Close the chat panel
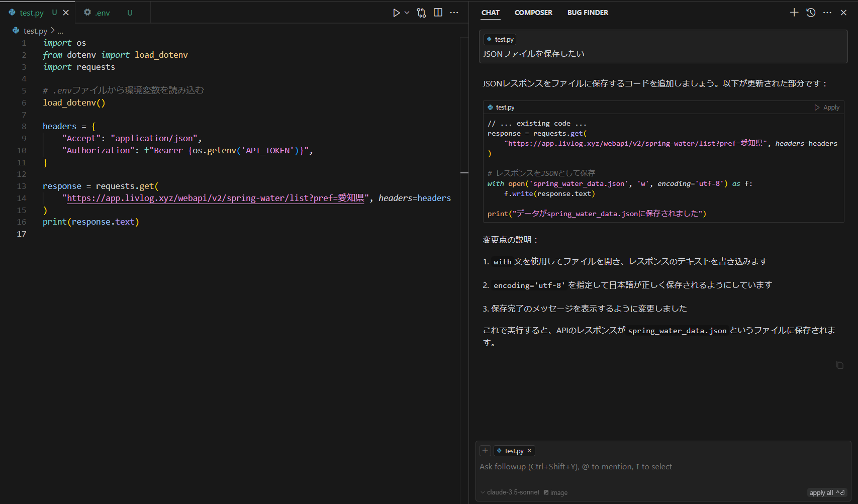858x504 pixels. (843, 13)
